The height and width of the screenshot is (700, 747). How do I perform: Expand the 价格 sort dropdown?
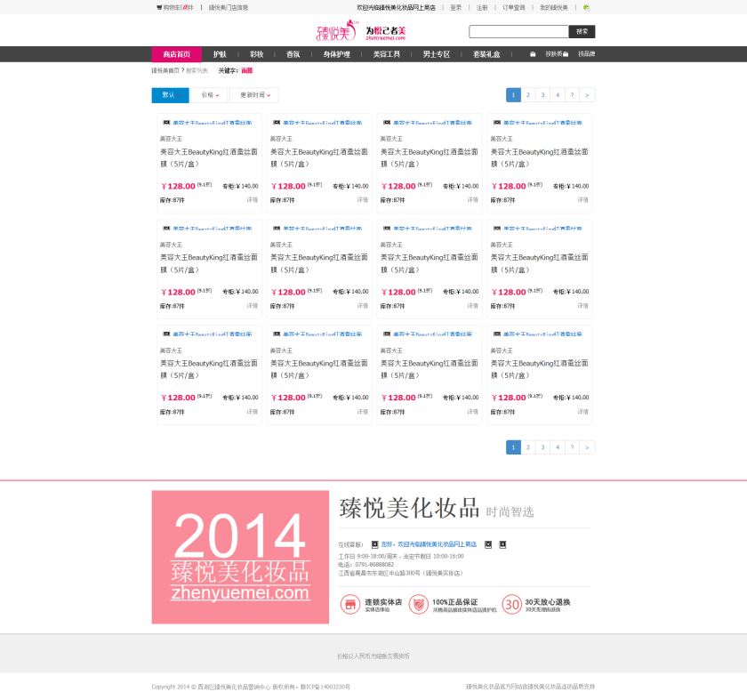pos(210,95)
